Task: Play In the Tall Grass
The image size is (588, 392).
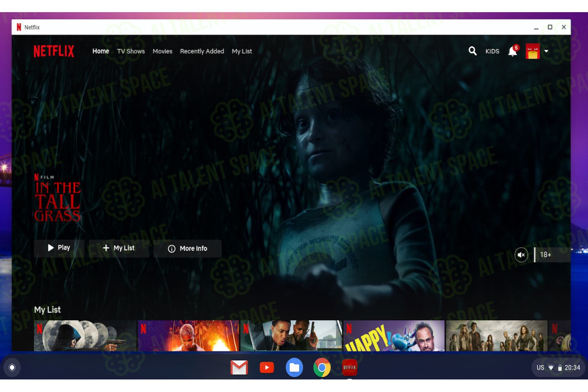Action: click(x=59, y=248)
